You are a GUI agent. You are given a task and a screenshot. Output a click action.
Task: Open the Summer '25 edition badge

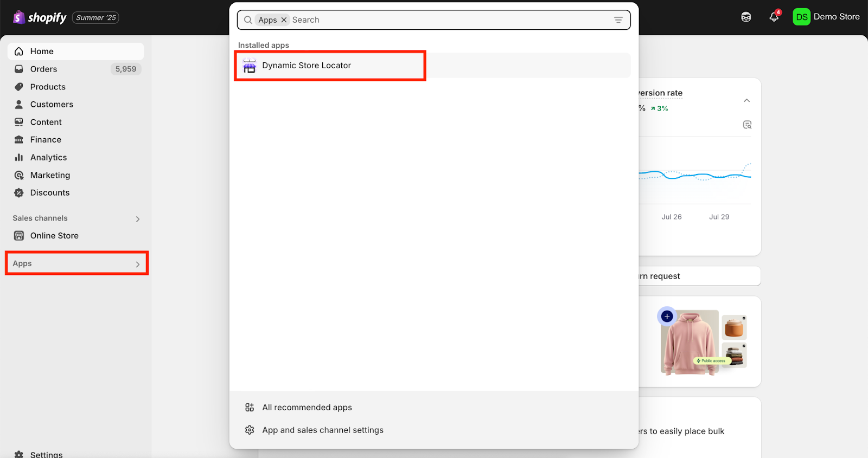click(96, 18)
